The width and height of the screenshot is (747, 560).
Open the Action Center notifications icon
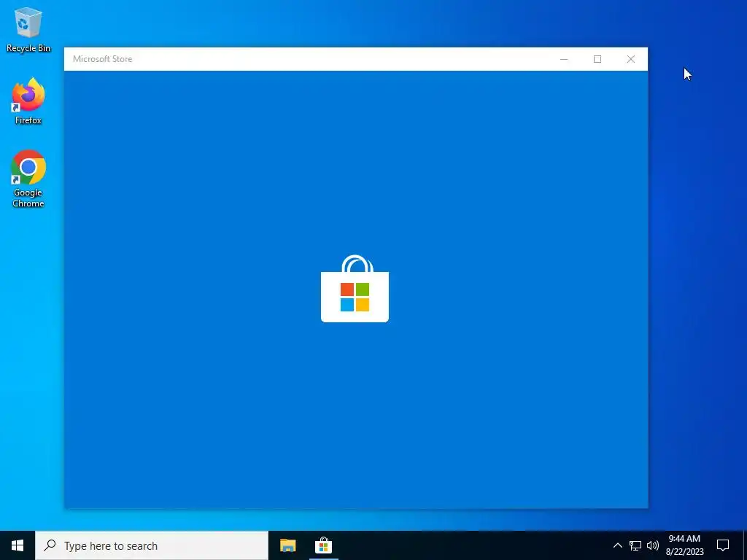point(723,545)
